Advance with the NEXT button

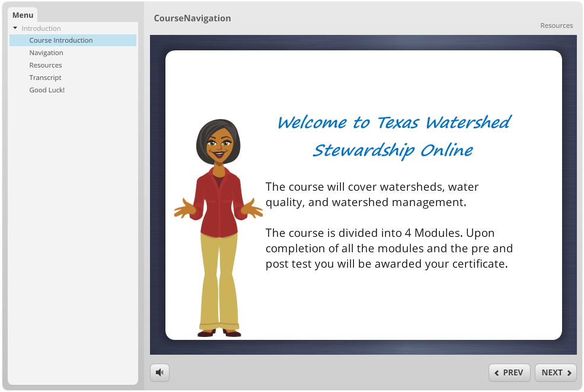[x=556, y=372]
